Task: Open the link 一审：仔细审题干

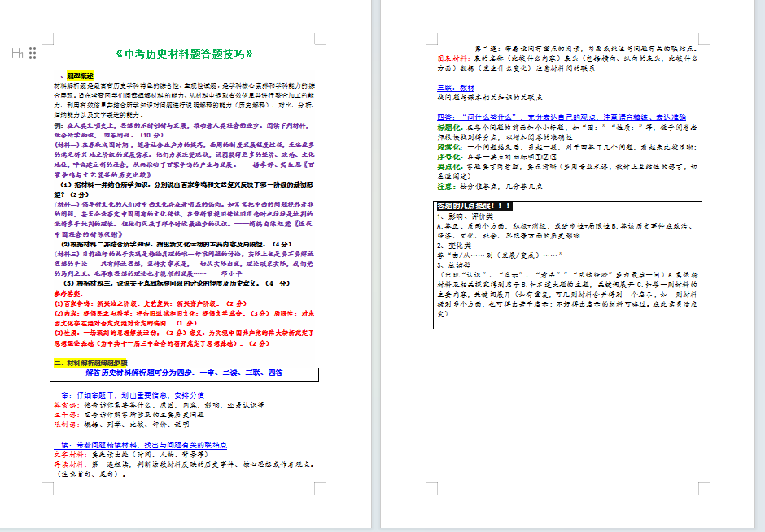Action: tap(129, 395)
